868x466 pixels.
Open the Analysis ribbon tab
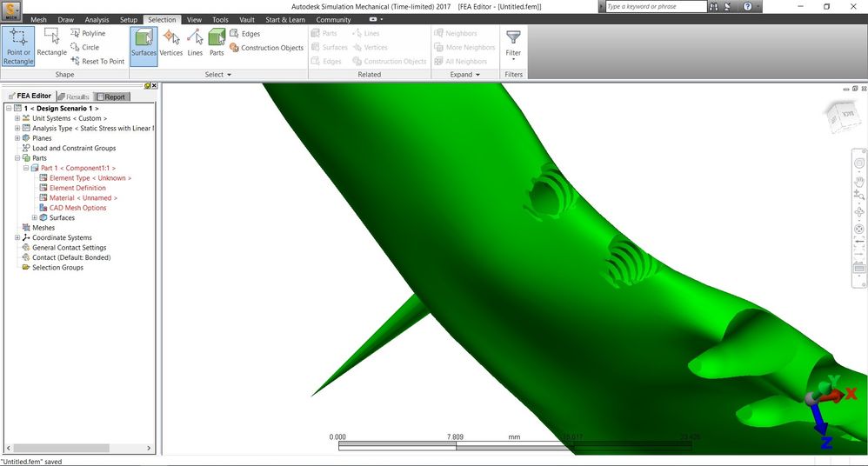[x=97, y=19]
